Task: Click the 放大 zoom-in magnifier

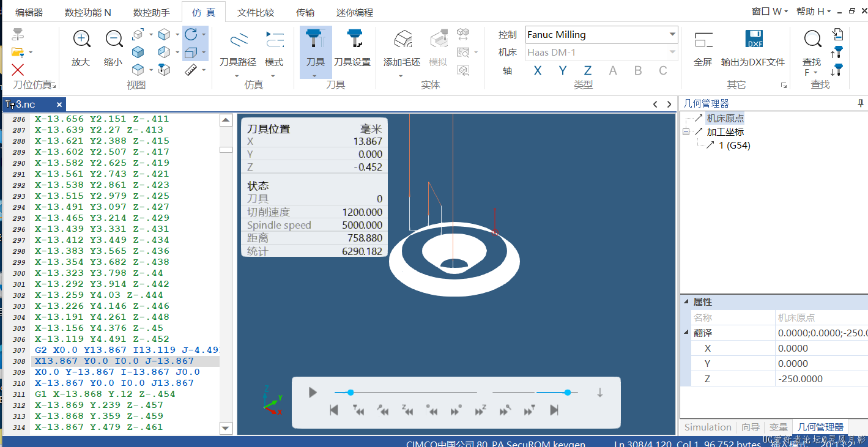Action: coord(81,39)
